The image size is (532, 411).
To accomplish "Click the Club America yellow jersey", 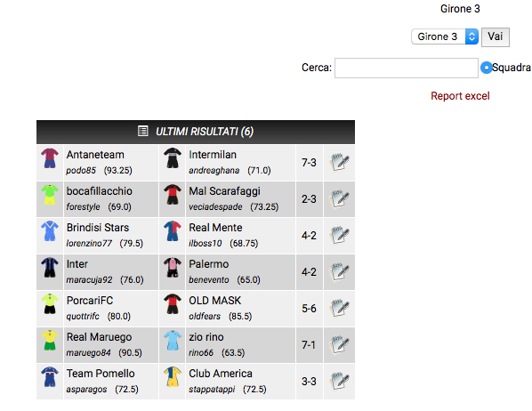I will (x=173, y=376).
